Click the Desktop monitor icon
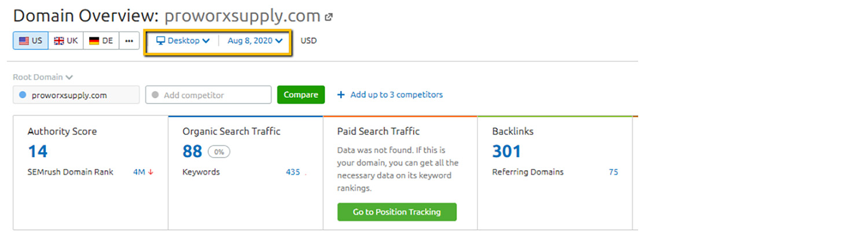Image resolution: width=868 pixels, height=234 pixels. point(161,41)
